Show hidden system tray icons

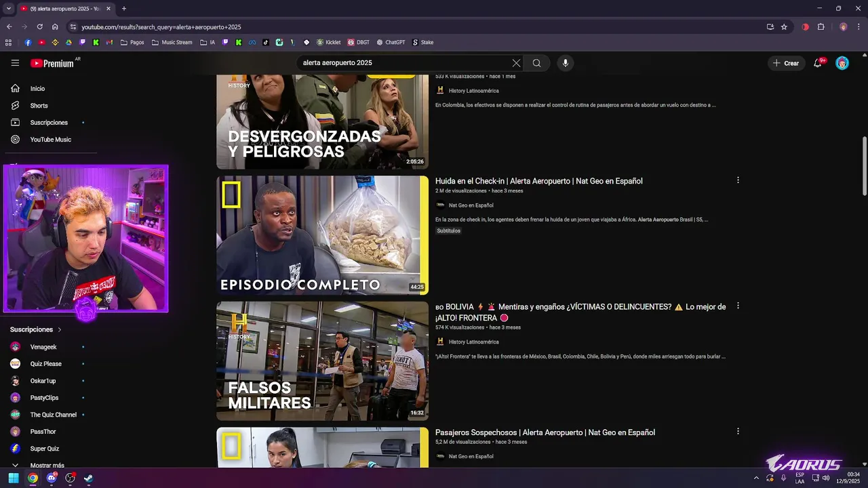[x=756, y=478]
